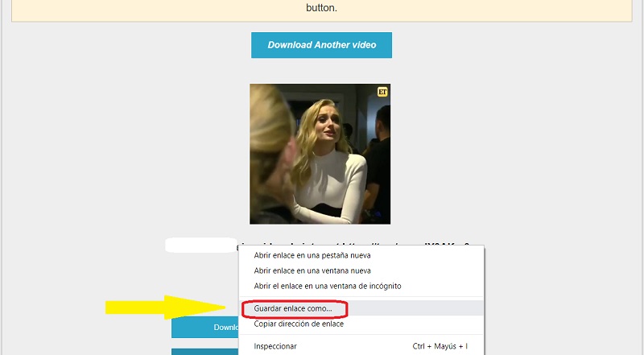Viewport: 644px width, 355px height.
Task: Open Inspeccionar from the context menu
Action: click(x=361, y=346)
